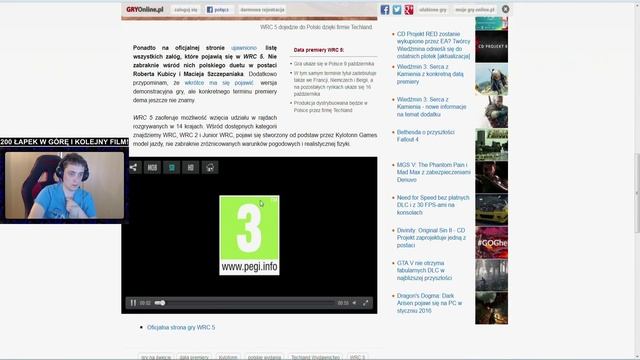Image resolution: width=640 pixels, height=360 pixels.
Task: Click the GTA V news thumbnail
Action: click(x=491, y=275)
